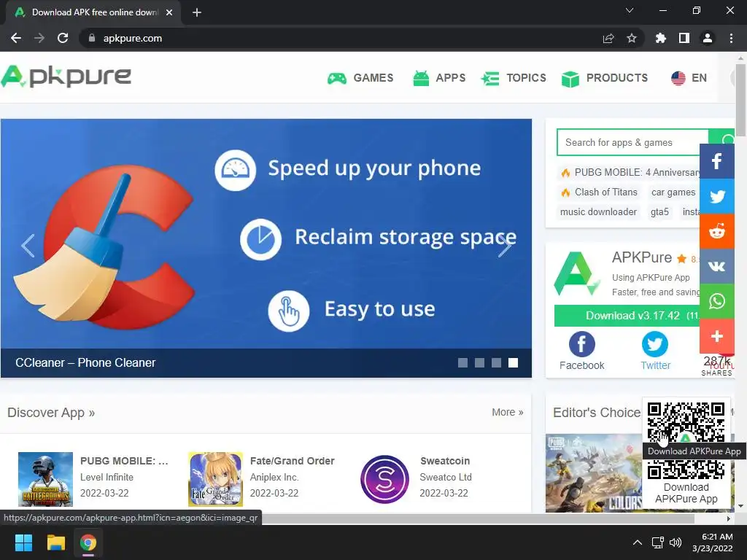Open a new browser tab
747x560 pixels.
point(197,12)
